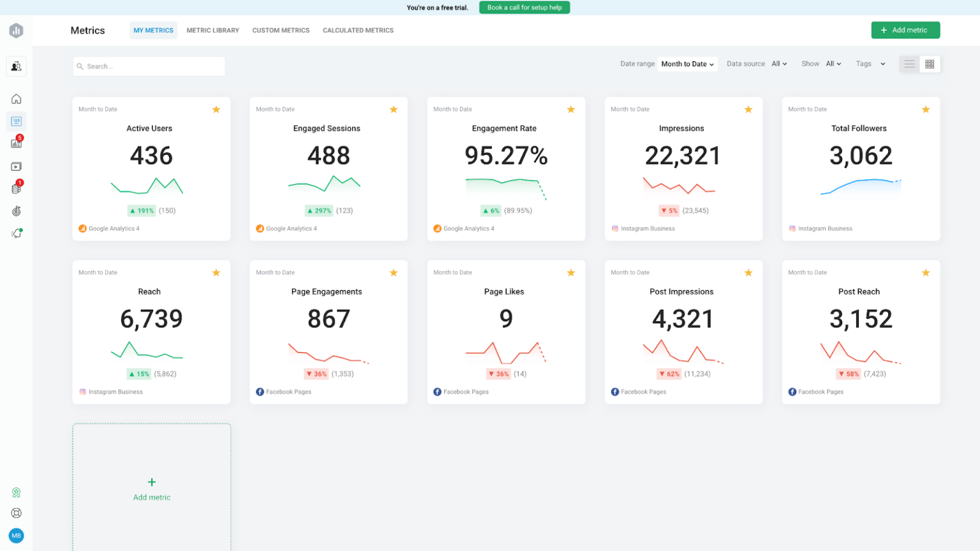The image size is (980, 551).
Task: Open the Calculated Metrics tab
Action: click(x=358, y=30)
